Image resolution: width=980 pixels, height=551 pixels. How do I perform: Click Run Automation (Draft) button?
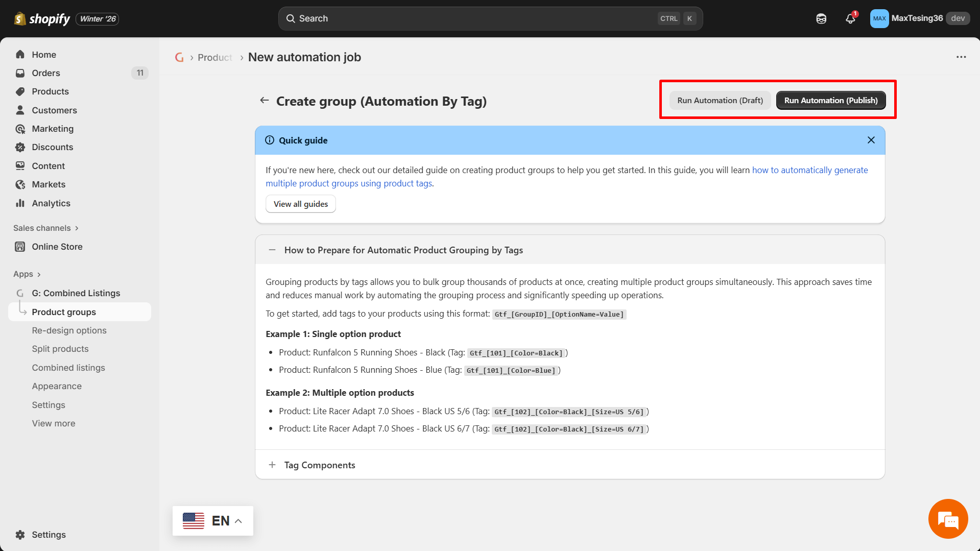[720, 101]
